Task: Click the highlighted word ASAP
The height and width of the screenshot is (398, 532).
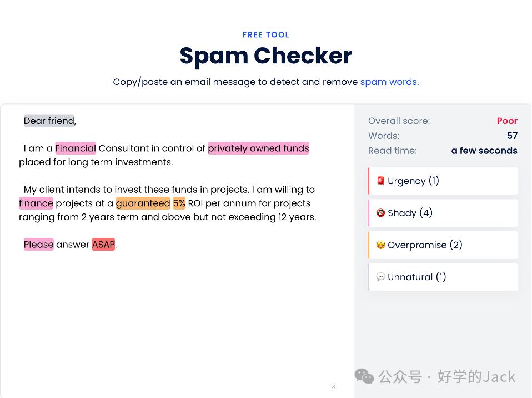Action: pyautogui.click(x=103, y=245)
